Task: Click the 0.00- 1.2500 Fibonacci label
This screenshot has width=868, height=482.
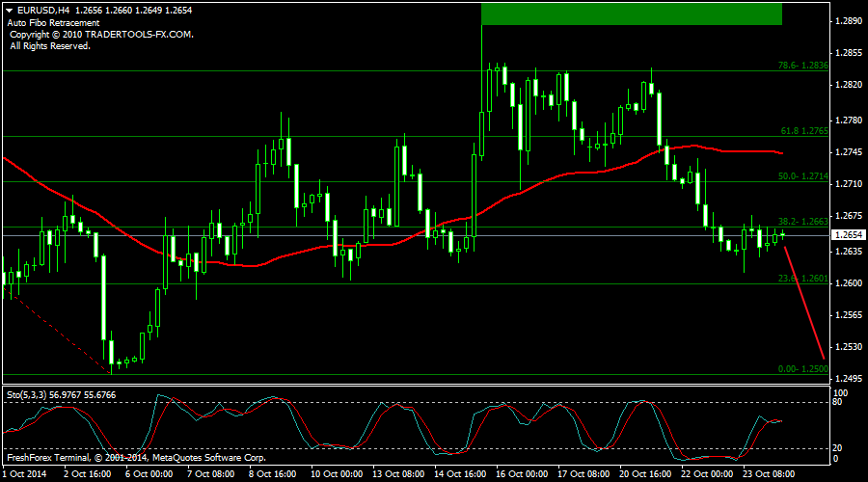Action: tap(803, 369)
